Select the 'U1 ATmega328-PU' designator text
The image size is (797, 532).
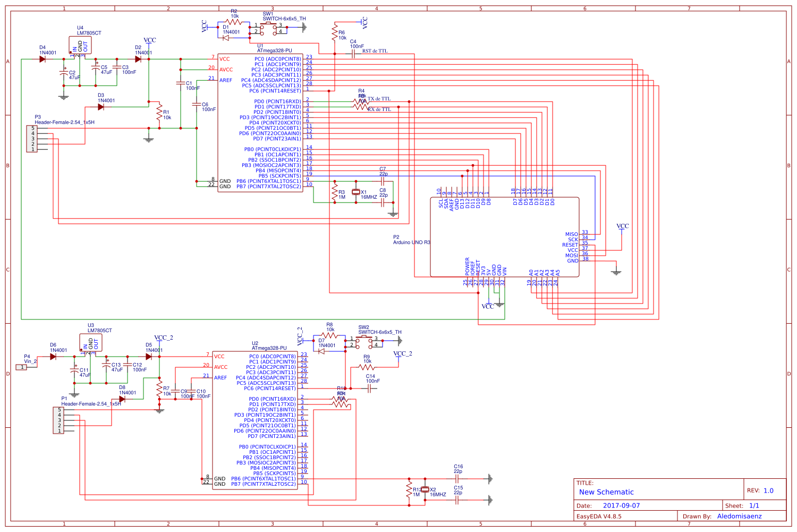coord(275,48)
